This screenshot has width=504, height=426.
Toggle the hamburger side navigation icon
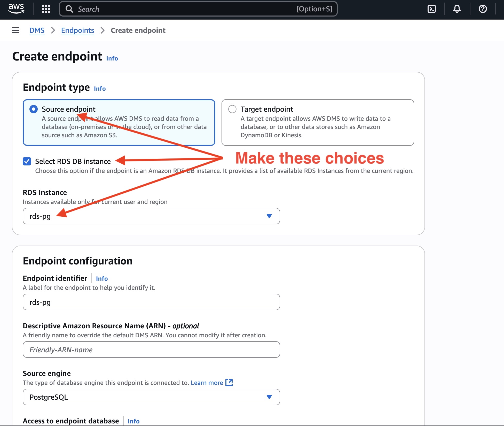pos(15,30)
